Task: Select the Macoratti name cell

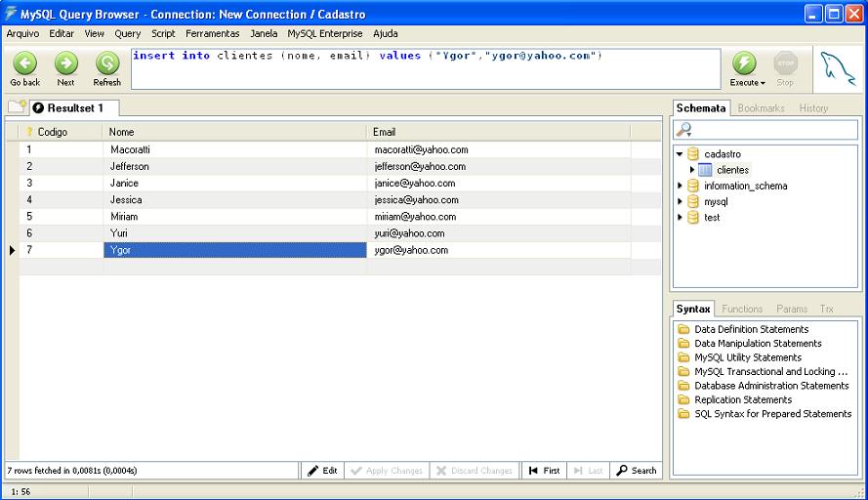Action: (x=234, y=149)
